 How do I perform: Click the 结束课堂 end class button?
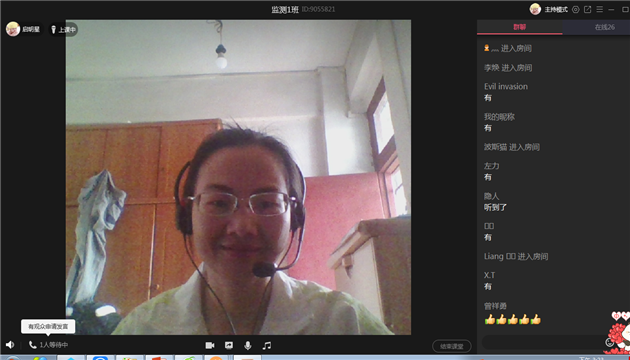(452, 346)
